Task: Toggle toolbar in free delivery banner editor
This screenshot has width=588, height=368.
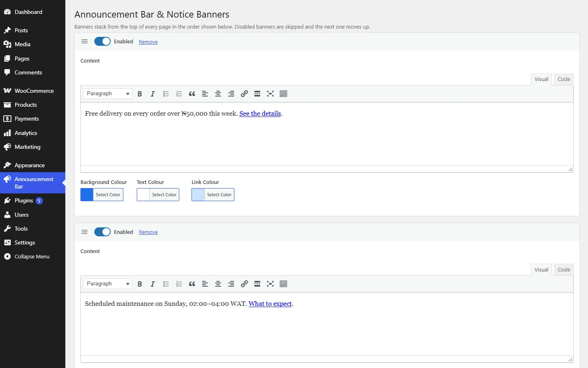Action: 283,94
